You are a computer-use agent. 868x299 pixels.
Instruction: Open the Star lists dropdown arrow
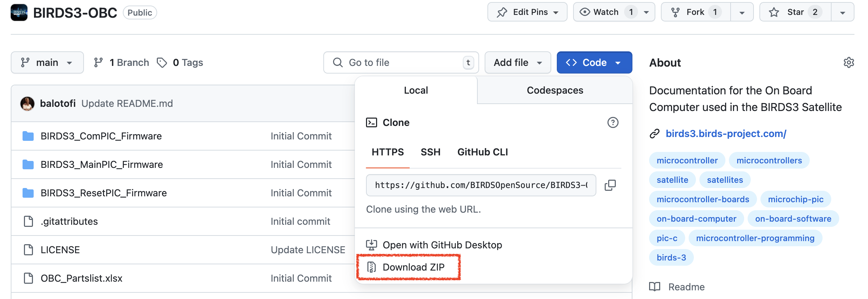click(842, 12)
